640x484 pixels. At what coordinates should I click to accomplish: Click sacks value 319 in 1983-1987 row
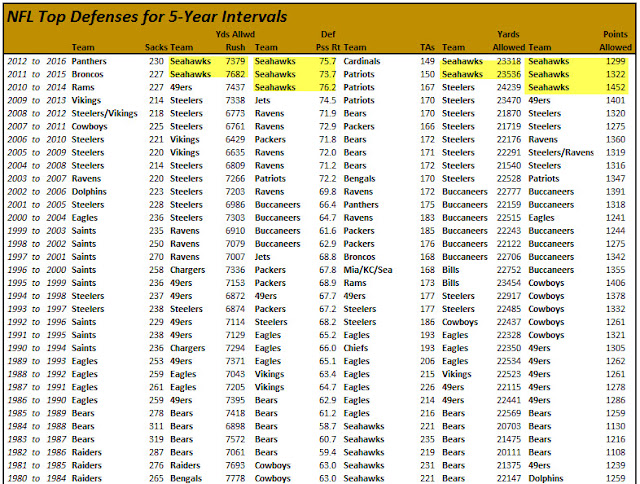[x=156, y=440]
